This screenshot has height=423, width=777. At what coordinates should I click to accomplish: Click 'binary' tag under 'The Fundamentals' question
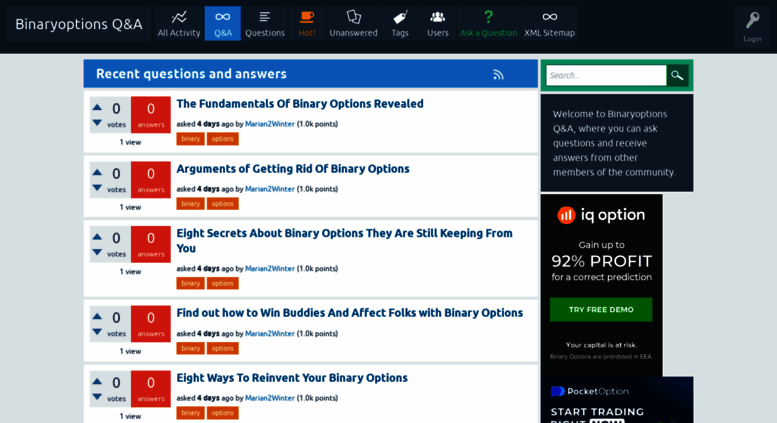coord(190,139)
